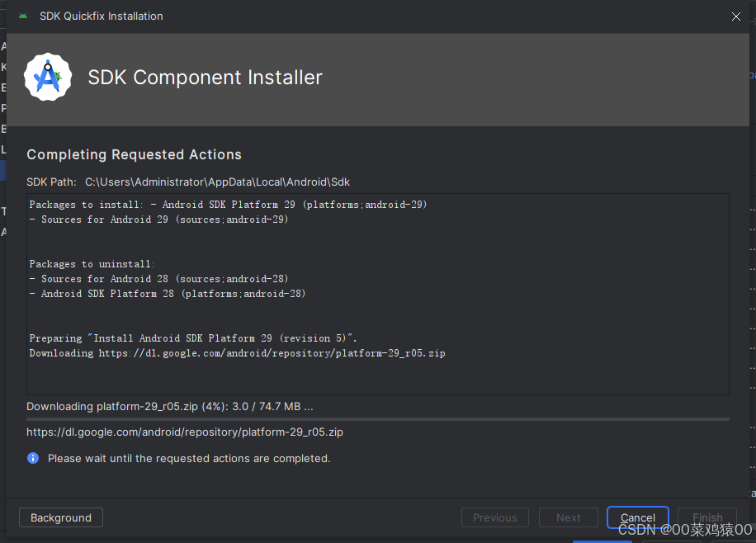Click the 'Downloading https://dl.google.com' log line

pos(237,353)
